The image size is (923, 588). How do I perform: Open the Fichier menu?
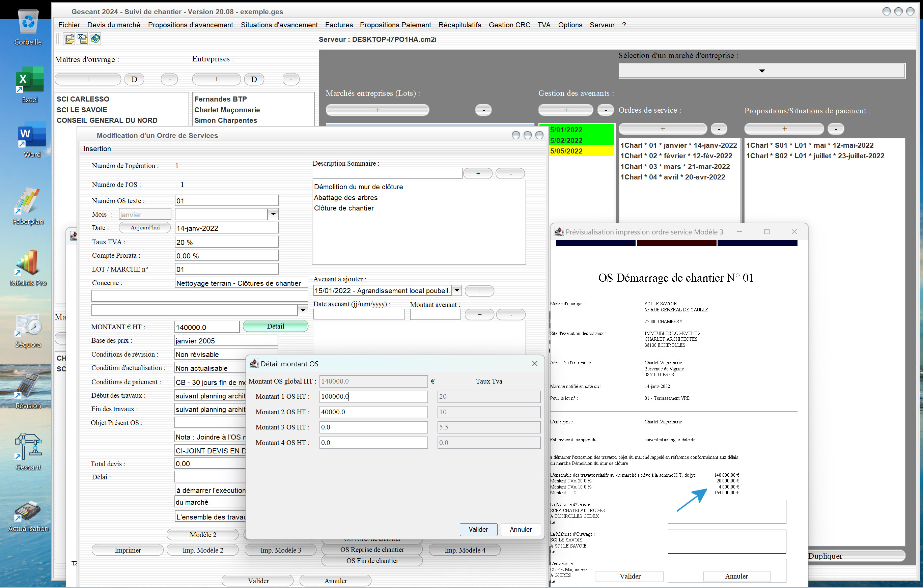69,25
